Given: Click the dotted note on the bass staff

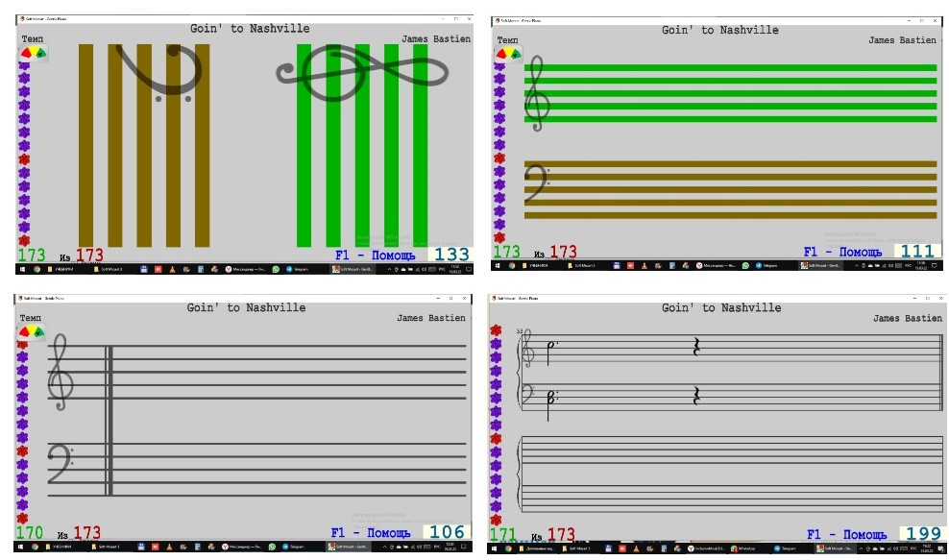Looking at the screenshot, I should (x=550, y=404).
